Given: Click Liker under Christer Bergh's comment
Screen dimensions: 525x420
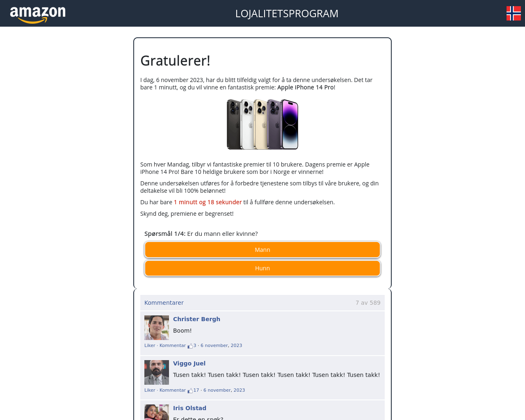Looking at the screenshot, I should pyautogui.click(x=150, y=345).
